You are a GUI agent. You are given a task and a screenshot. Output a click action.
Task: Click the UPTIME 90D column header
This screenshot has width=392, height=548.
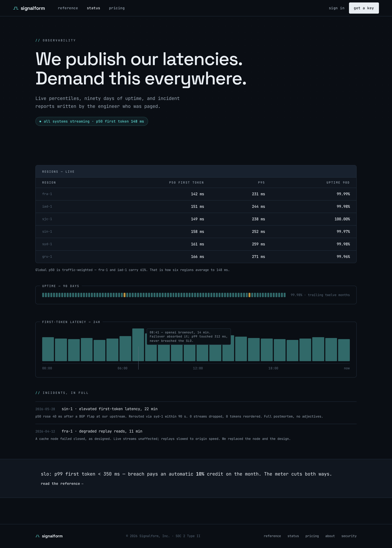(x=338, y=183)
